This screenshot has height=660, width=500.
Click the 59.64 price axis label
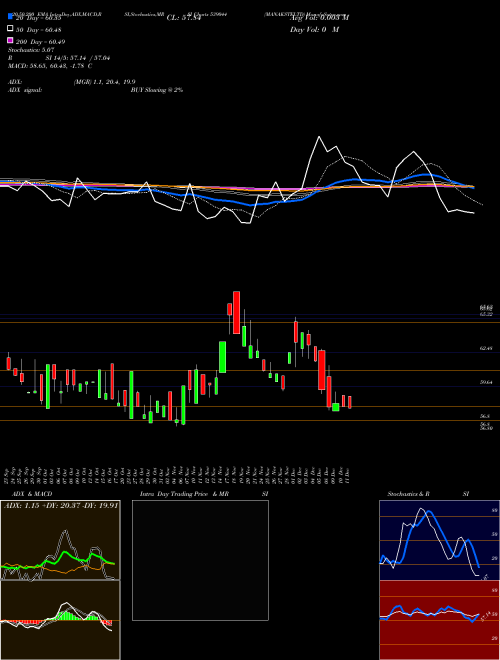(486, 382)
